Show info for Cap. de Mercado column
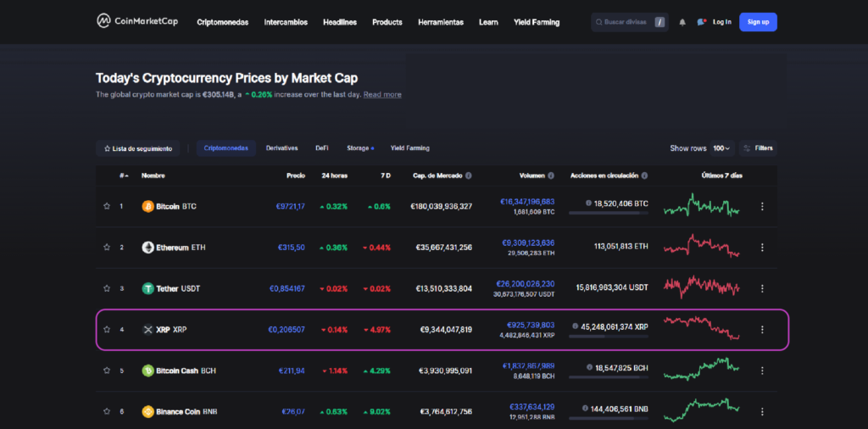Viewport: 868px width, 429px height. click(x=468, y=175)
